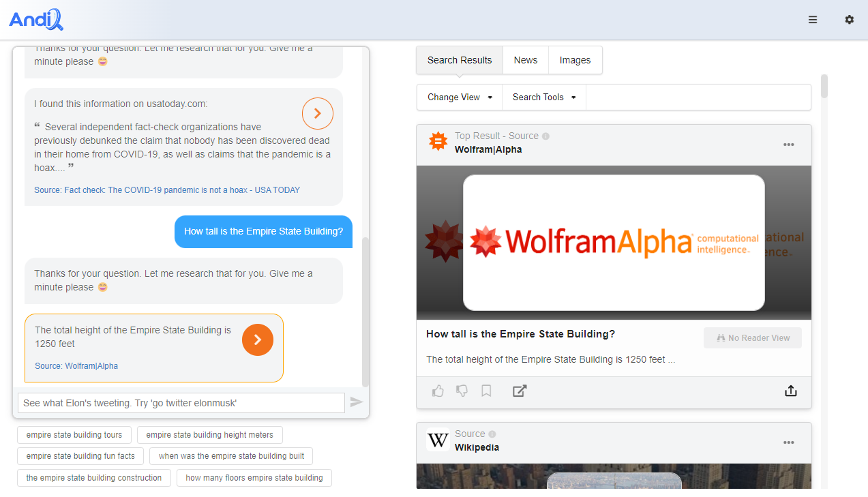Select suggestion 'empire state building height meters'

210,435
